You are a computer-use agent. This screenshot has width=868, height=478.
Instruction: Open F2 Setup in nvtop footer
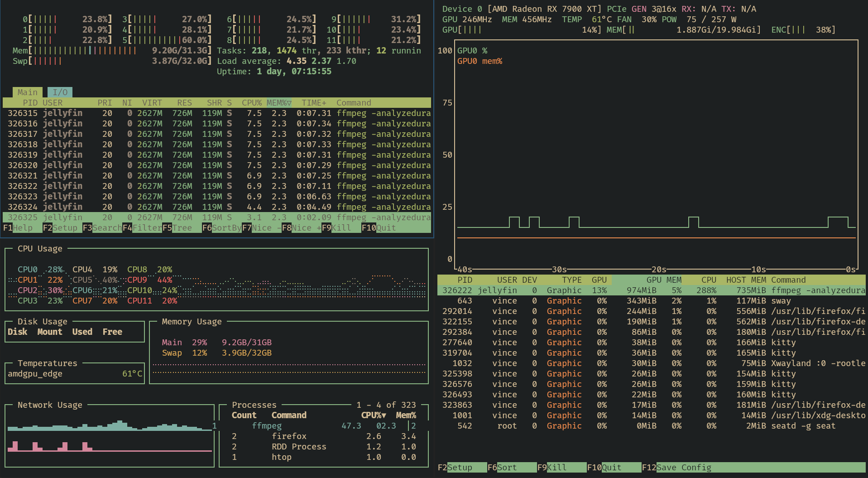click(455, 468)
